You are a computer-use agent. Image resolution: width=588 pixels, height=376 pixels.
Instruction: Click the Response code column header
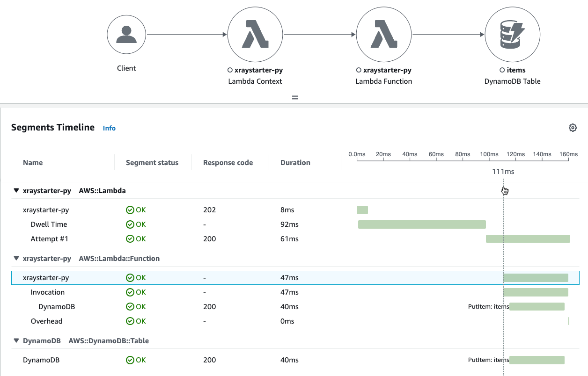click(228, 163)
